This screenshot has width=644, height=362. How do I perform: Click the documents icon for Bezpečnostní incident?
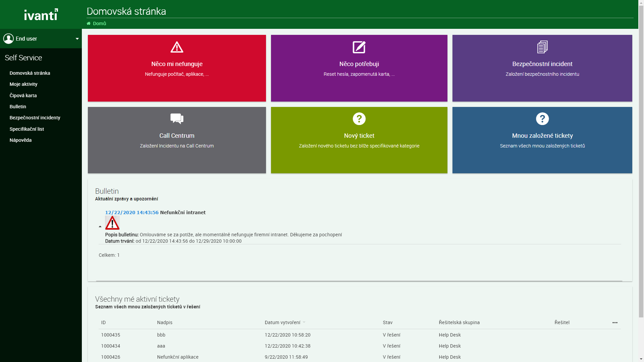(x=542, y=47)
